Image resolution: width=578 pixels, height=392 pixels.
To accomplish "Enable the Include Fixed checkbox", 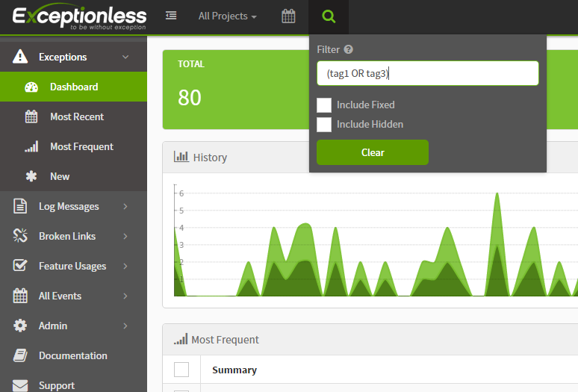I will point(324,105).
